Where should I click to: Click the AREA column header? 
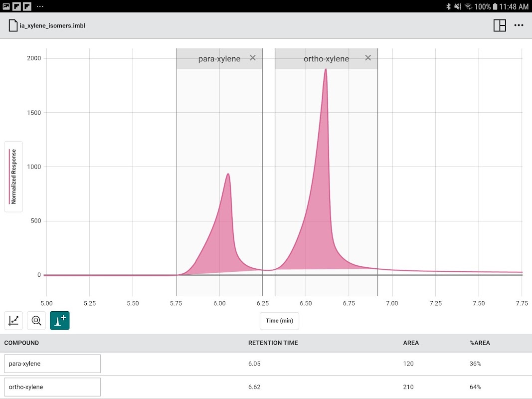(411, 343)
